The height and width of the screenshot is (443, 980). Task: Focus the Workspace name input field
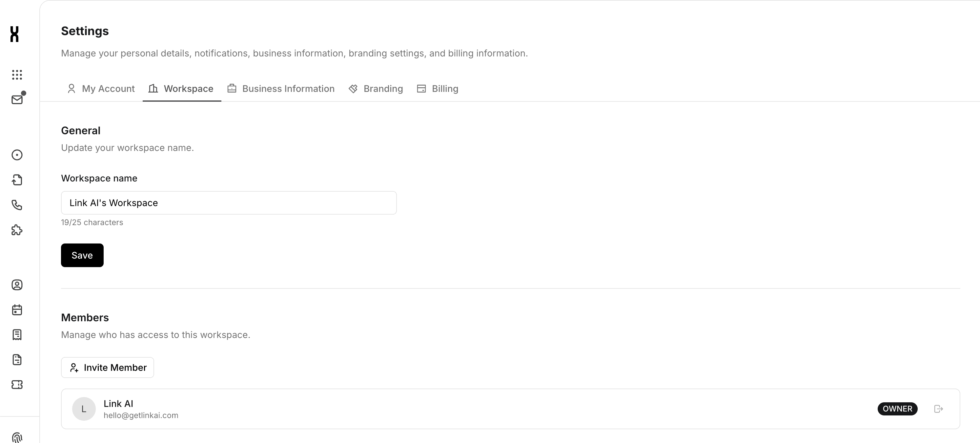(x=229, y=203)
